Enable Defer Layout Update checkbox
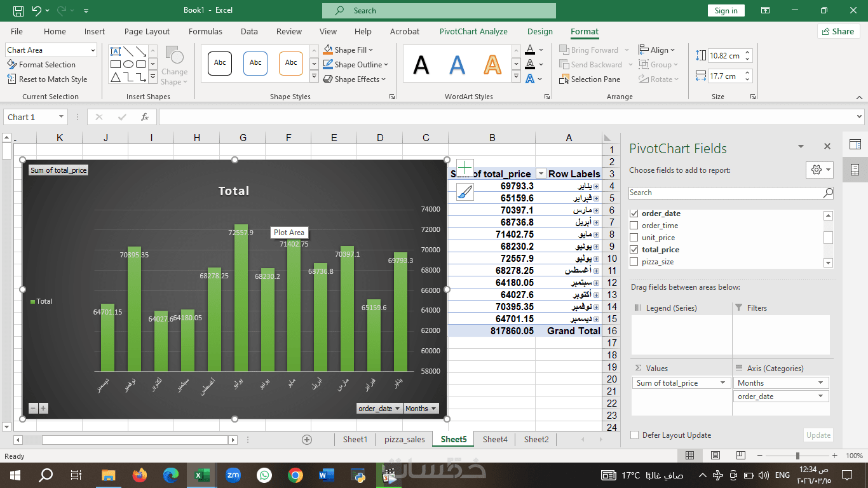The height and width of the screenshot is (488, 868). click(634, 435)
